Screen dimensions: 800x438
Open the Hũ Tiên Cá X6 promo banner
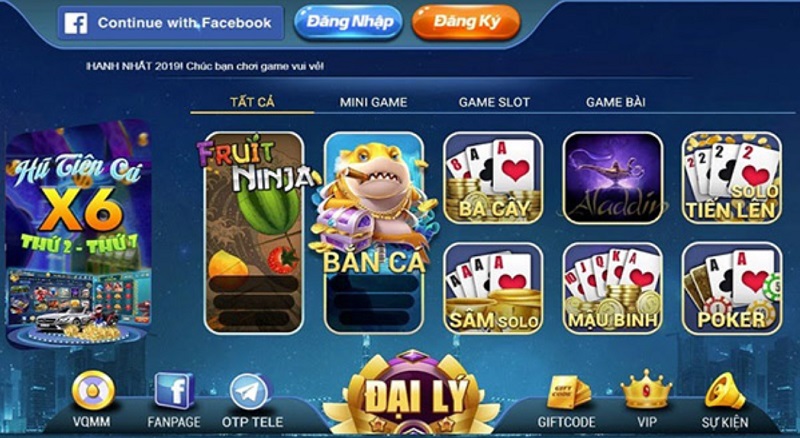(x=79, y=234)
